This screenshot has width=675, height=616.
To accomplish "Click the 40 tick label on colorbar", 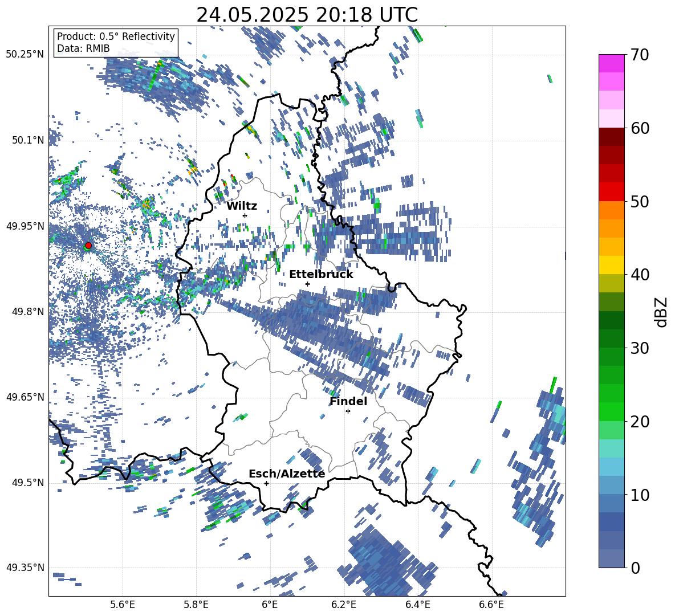I will point(640,275).
